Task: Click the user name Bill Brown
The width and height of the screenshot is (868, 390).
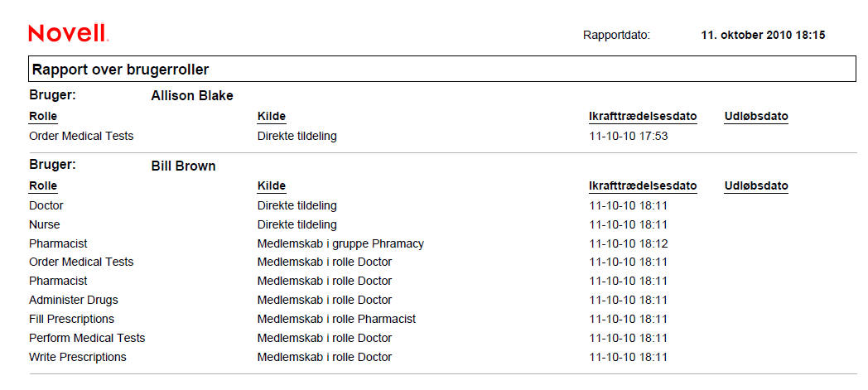Action: tap(183, 166)
